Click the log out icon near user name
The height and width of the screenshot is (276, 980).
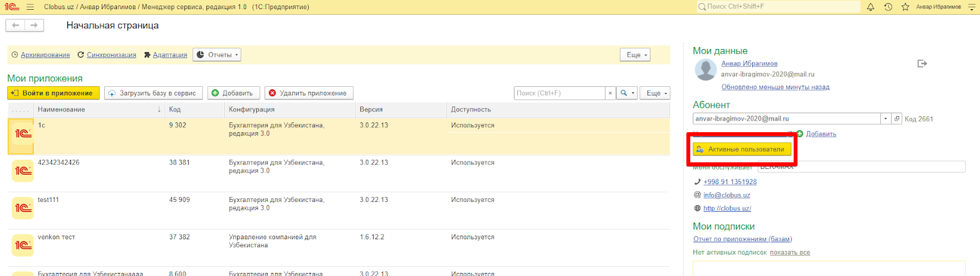coord(922,64)
